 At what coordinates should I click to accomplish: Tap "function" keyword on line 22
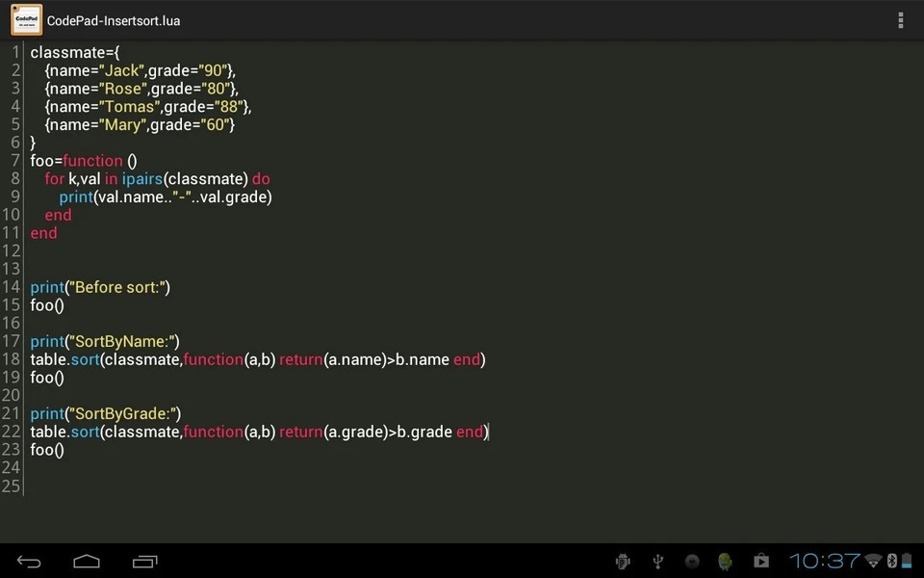(x=214, y=432)
